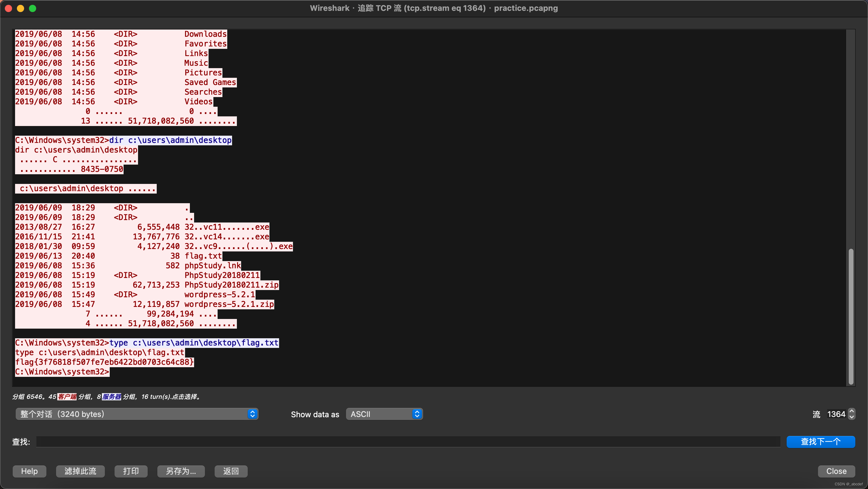Click the 另存为… save as button

[181, 471]
